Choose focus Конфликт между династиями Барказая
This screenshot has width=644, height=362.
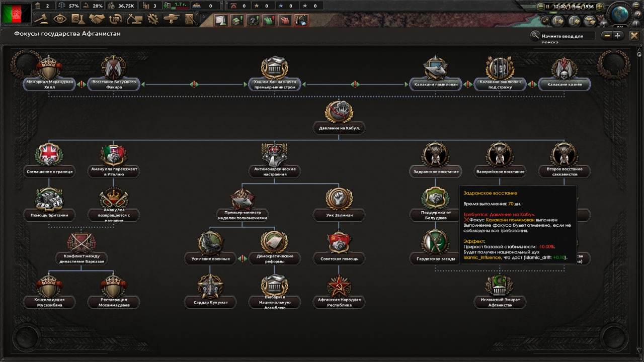tap(82, 259)
